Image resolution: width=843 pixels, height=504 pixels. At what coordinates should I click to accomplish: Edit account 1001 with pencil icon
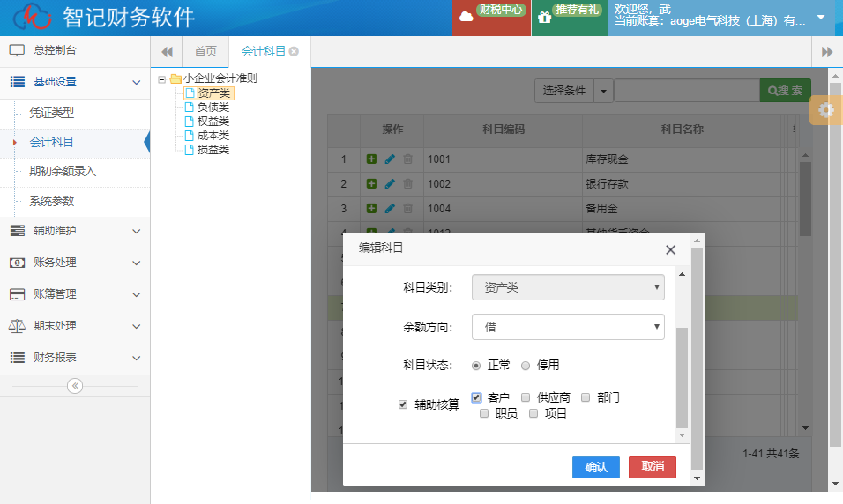[x=390, y=159]
